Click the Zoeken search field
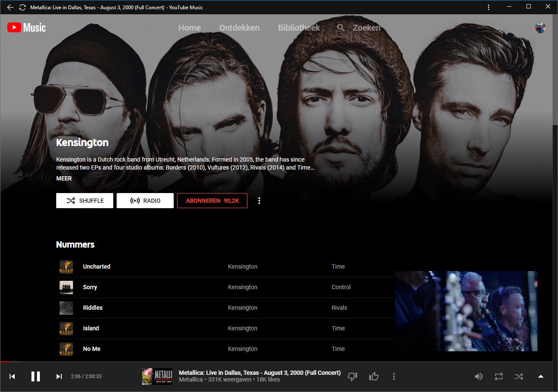 pos(359,28)
